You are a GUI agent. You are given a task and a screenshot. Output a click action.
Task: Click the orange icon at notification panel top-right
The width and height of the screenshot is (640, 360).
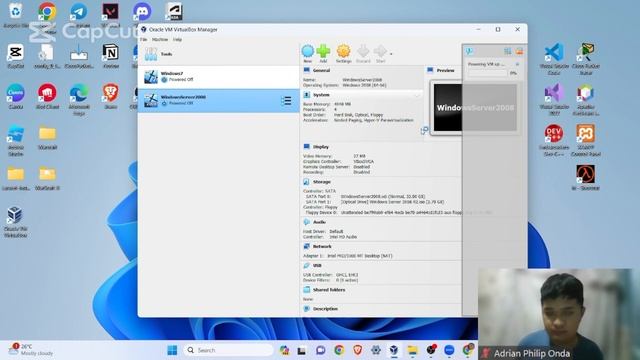519,51
